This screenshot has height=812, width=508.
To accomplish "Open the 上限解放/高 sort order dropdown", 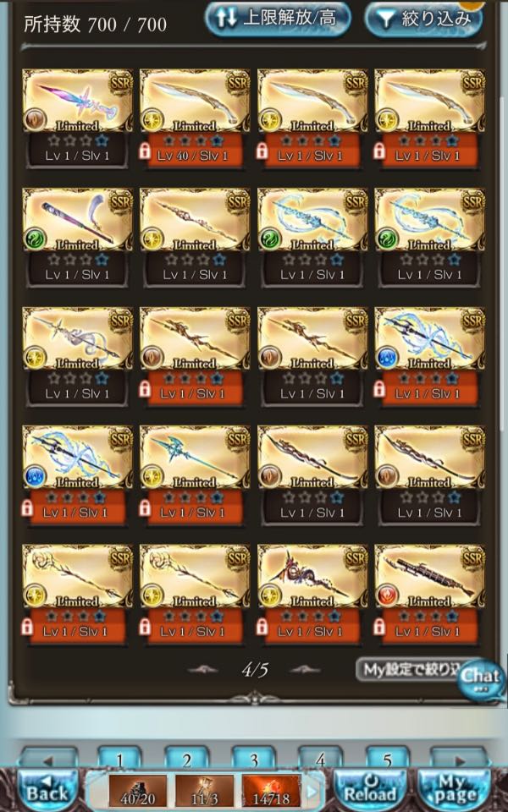I will coord(278,19).
